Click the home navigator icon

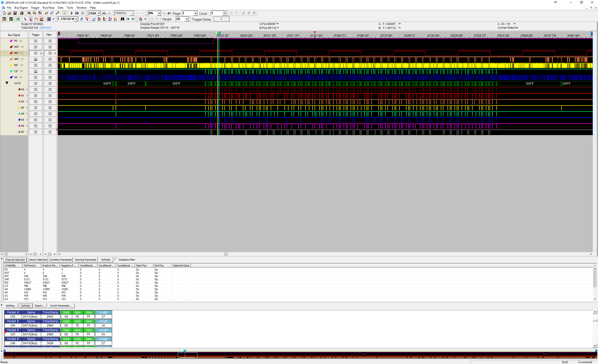(x=141, y=19)
